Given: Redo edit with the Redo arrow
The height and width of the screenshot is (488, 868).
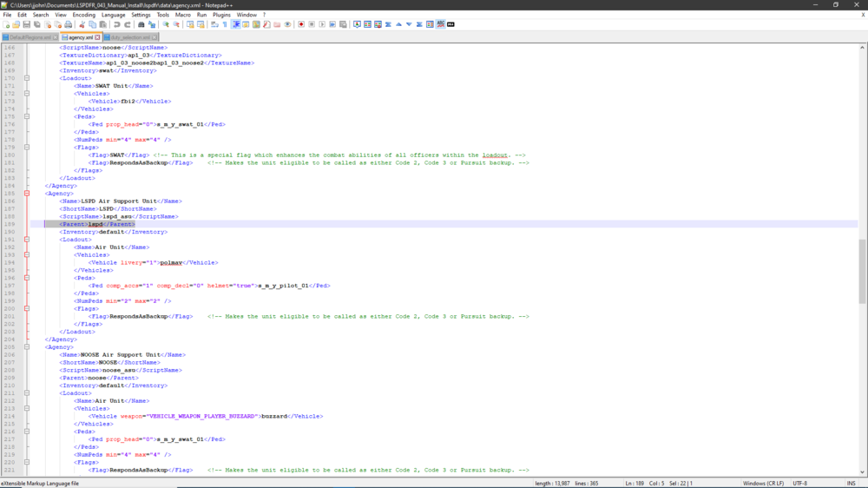Looking at the screenshot, I should pos(128,24).
